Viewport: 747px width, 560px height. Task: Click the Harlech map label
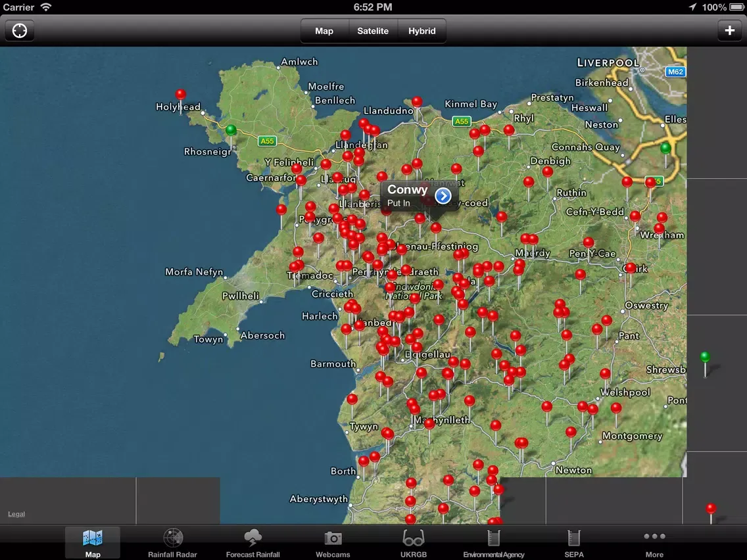coord(320,316)
